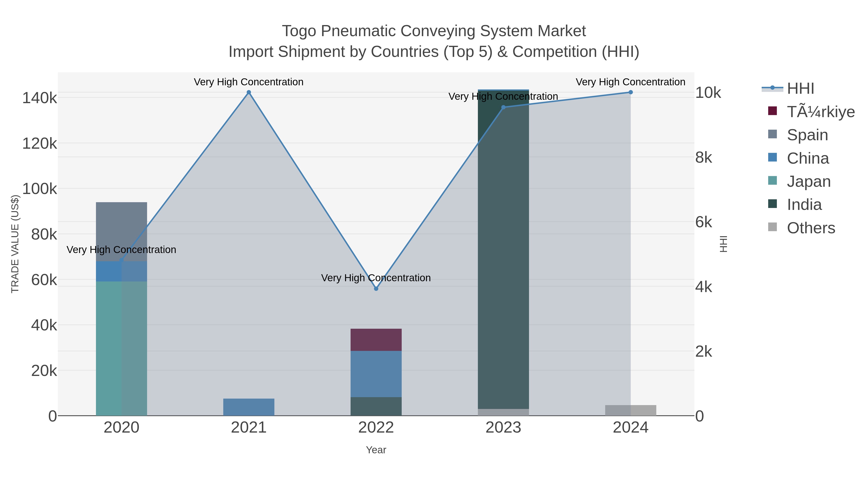The image size is (868, 488).
Task: Click the 2021 HHI data point
Action: 249,92
